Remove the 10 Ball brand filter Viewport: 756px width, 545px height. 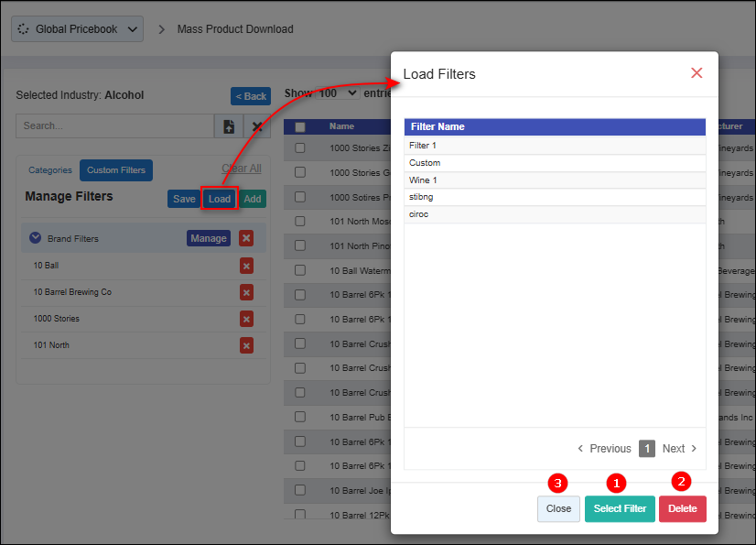point(246,266)
